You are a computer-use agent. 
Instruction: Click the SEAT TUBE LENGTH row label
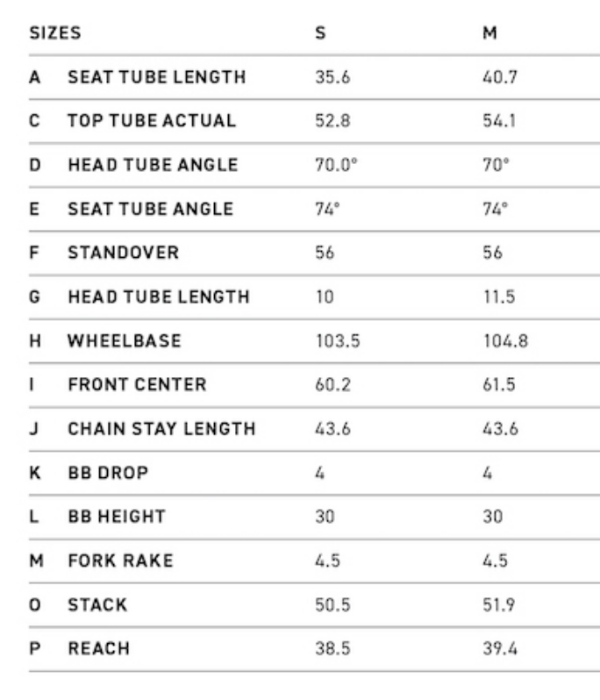(x=157, y=77)
